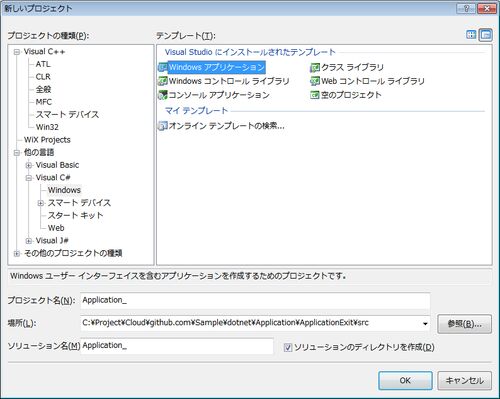The width and height of the screenshot is (500, 399).
Task: Open the 場所 location dropdown arrow
Action: (425, 324)
